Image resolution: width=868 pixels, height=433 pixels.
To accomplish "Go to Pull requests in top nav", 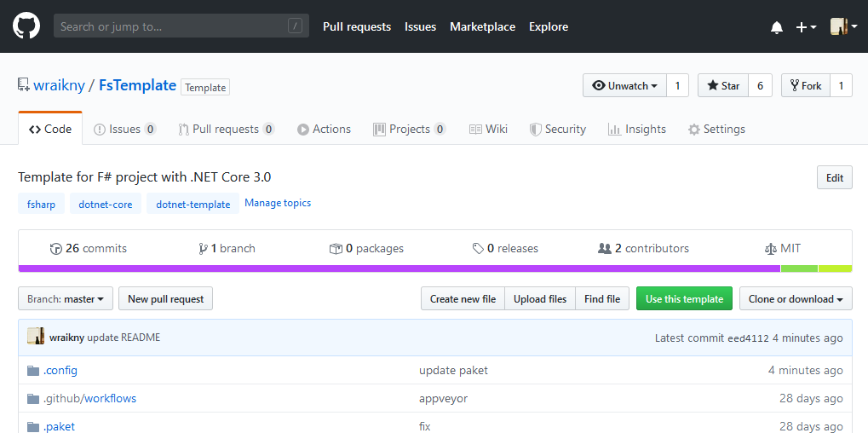I will tap(357, 26).
